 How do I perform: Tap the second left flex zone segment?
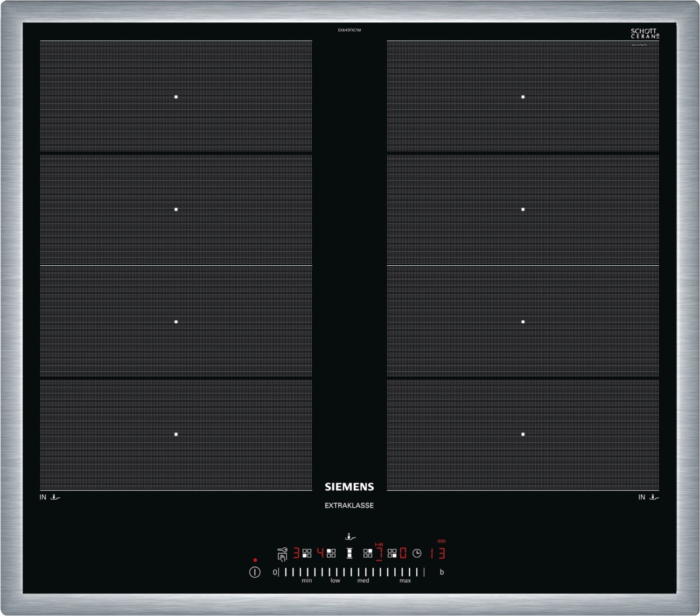[176, 209]
